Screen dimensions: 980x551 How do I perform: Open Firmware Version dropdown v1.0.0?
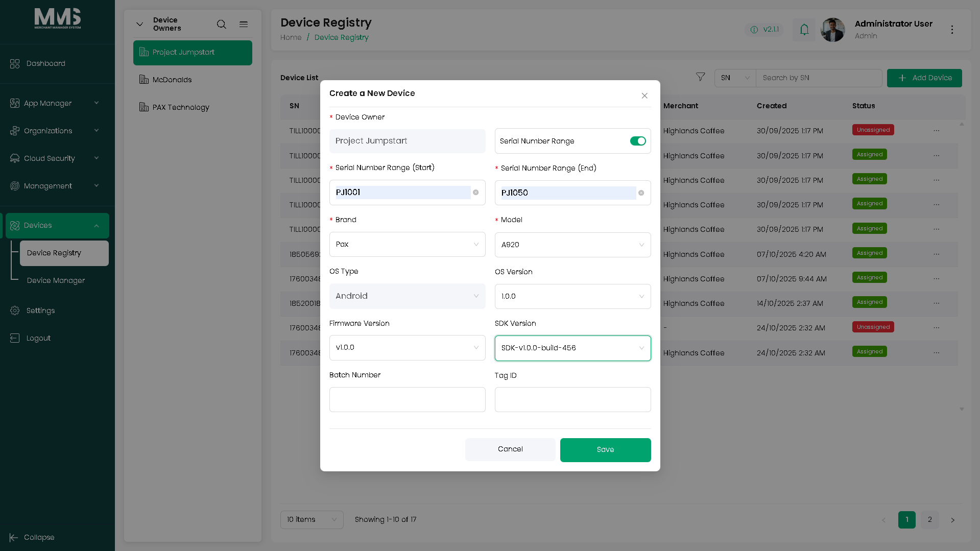(x=407, y=348)
